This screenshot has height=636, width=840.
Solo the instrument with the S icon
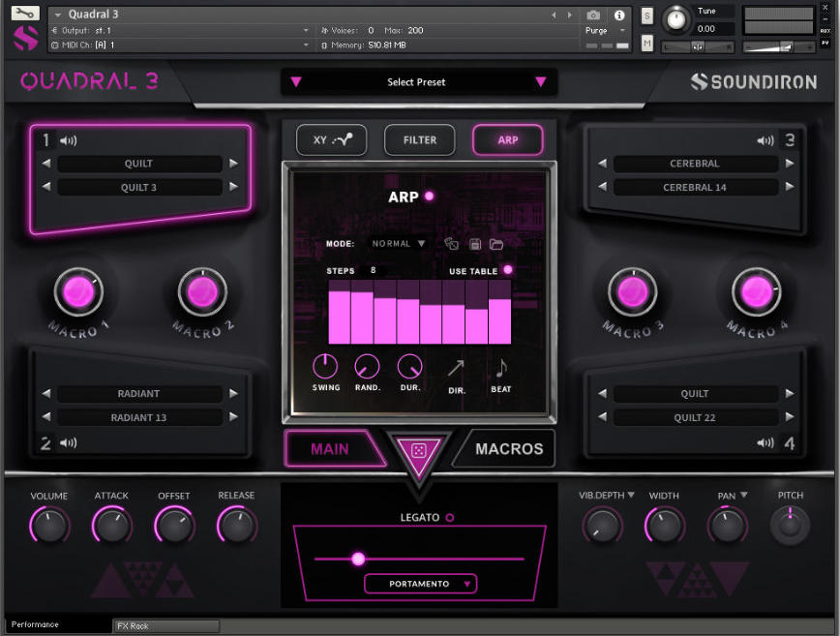point(647,15)
